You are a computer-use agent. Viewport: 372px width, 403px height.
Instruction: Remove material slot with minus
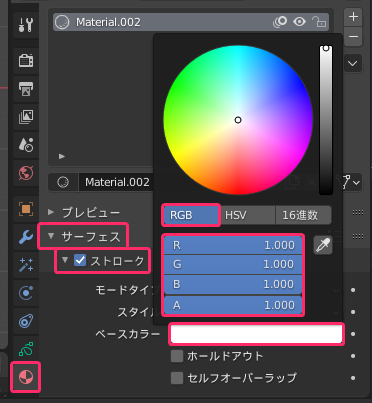coord(353,36)
